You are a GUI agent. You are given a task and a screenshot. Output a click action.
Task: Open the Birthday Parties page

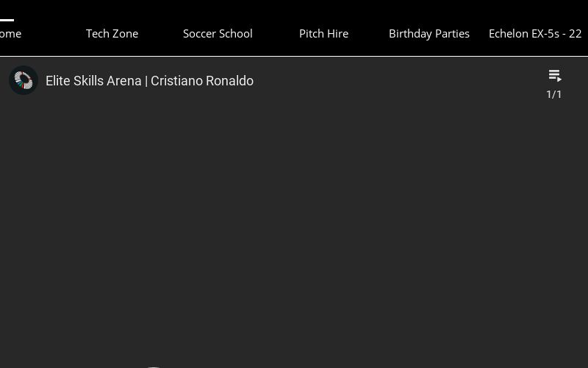pyautogui.click(x=429, y=34)
